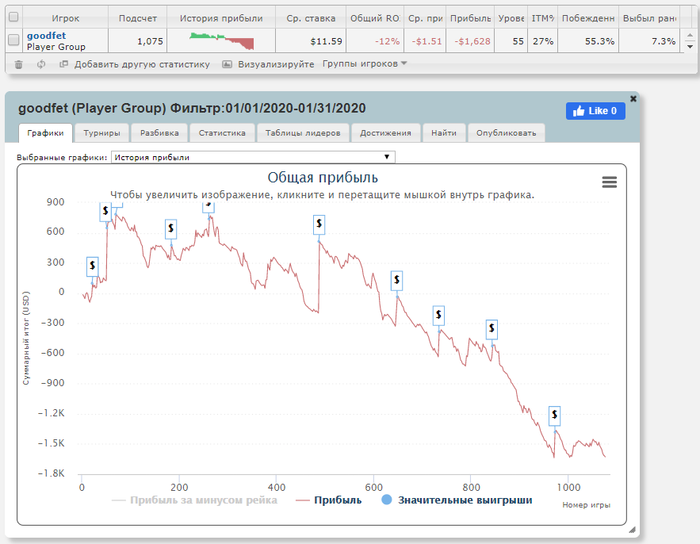This screenshot has width=700, height=544.
Task: Close the goodfet player panel
Action: coord(633,99)
